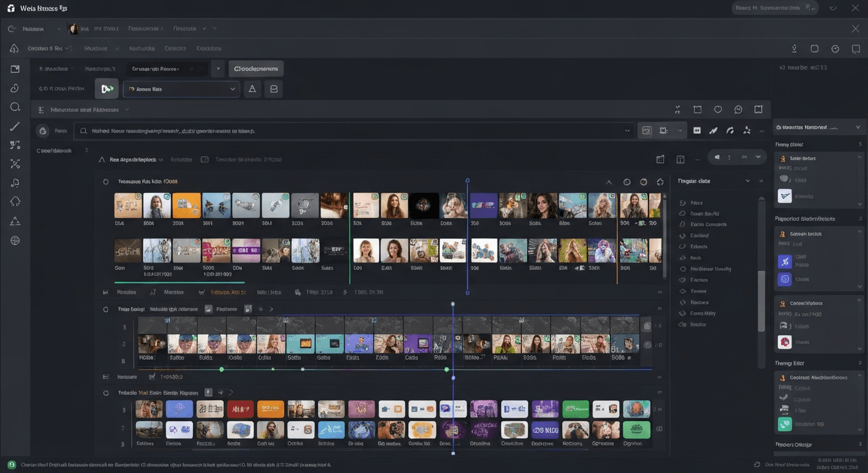Open the music note audio panel from sidebar

(15, 182)
